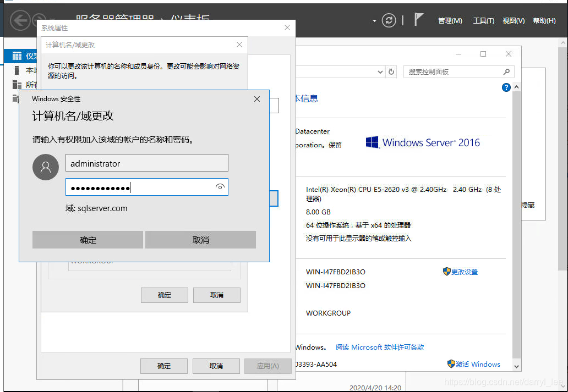Click the user avatar icon in security dialog
This screenshot has width=568, height=392.
click(46, 167)
